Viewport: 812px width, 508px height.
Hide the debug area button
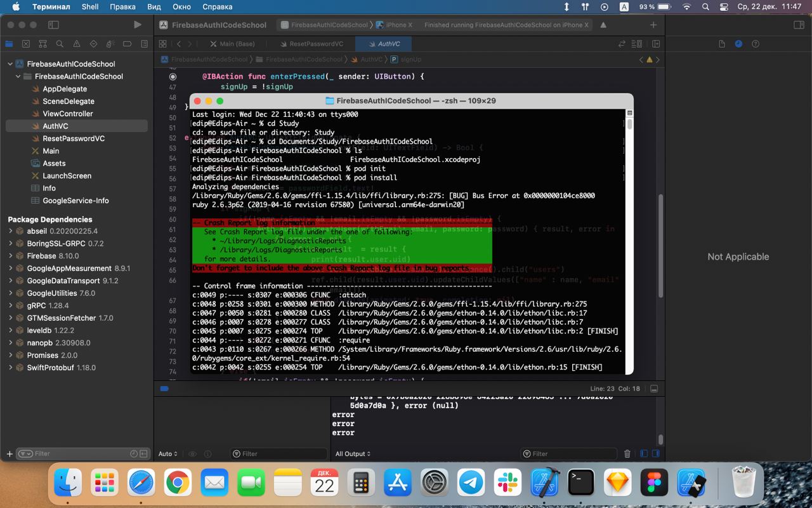(x=654, y=389)
